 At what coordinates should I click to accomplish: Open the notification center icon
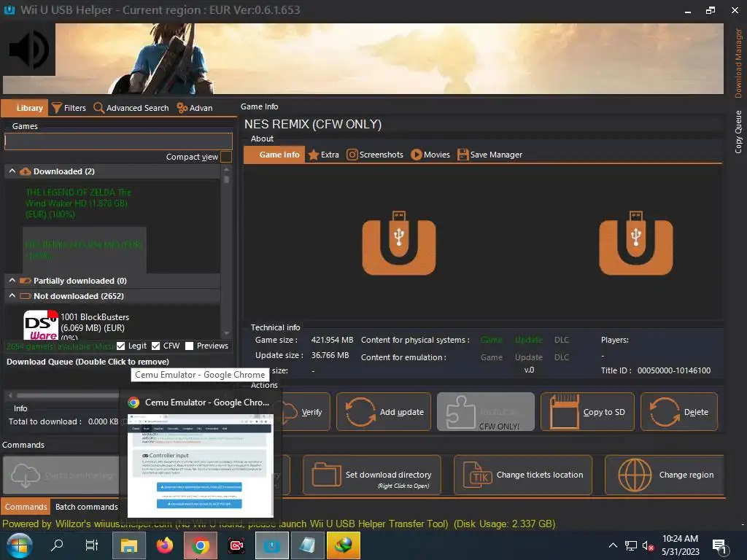point(719,546)
